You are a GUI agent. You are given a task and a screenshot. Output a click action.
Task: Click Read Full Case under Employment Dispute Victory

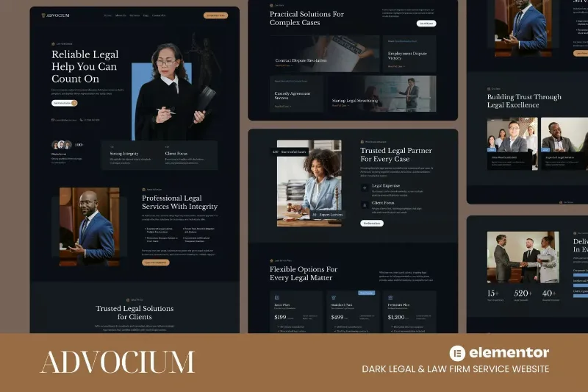396,66
